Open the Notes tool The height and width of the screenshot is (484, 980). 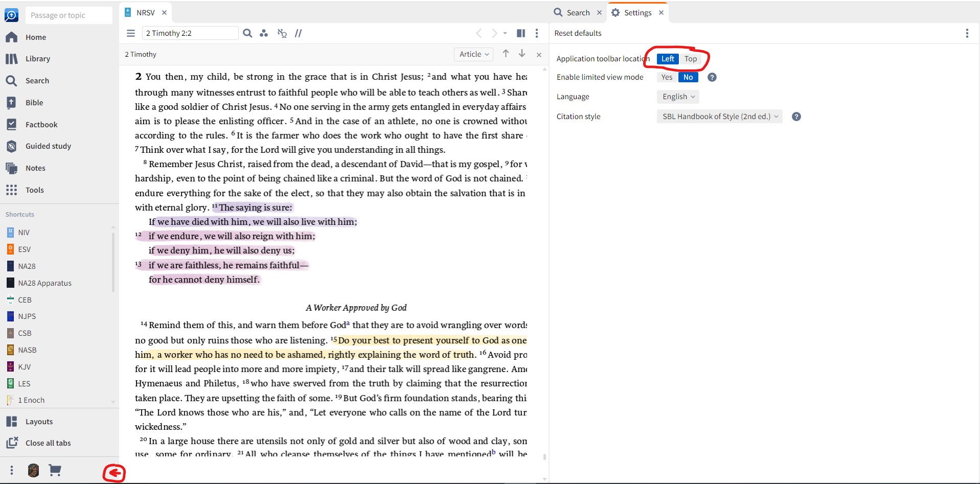pos(35,168)
